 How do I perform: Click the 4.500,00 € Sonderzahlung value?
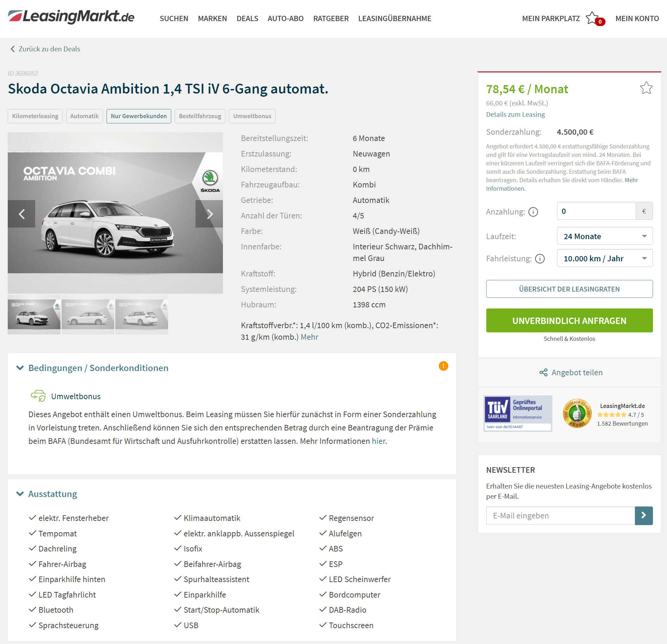coord(575,132)
